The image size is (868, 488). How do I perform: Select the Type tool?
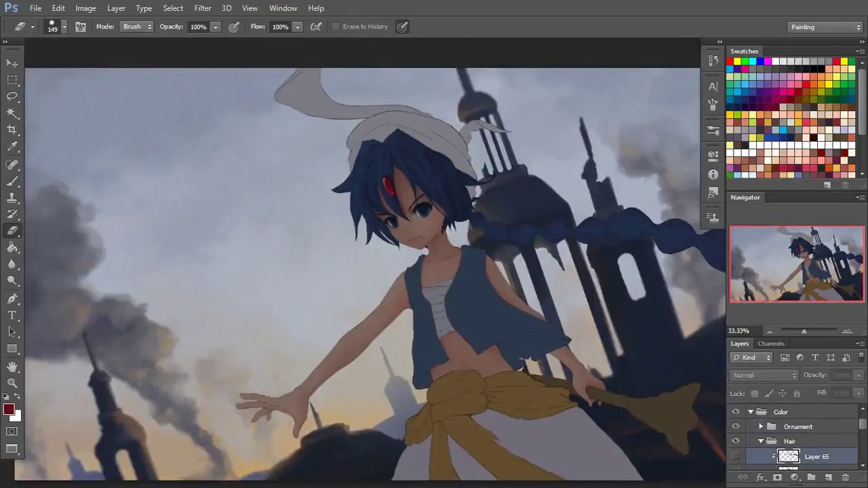coord(12,315)
